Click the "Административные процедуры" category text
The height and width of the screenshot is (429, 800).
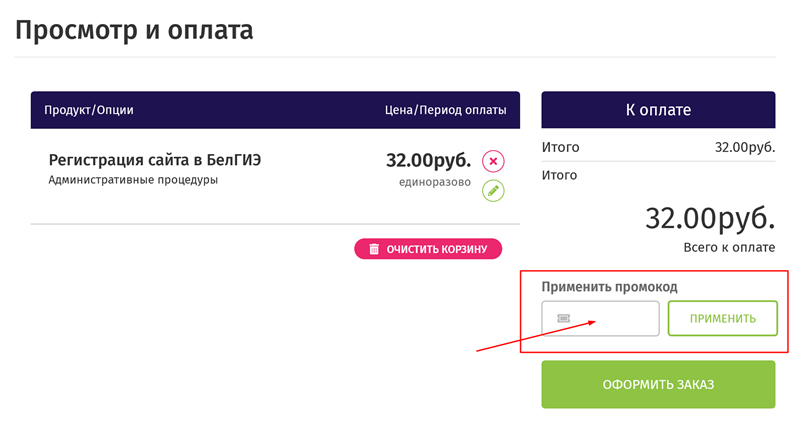point(133,181)
